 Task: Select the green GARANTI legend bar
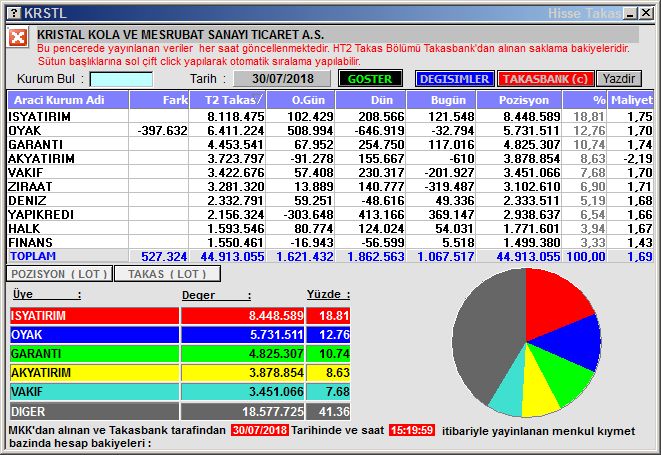[x=94, y=354]
